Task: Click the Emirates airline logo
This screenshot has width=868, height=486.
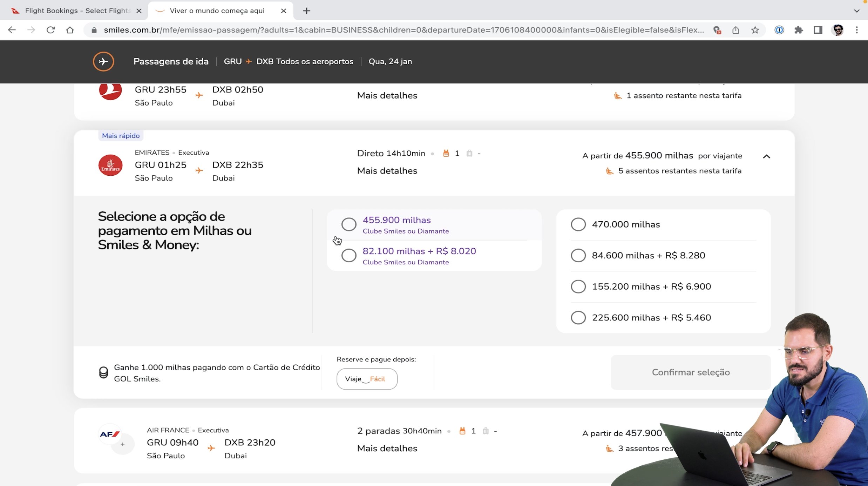Action: (x=110, y=165)
